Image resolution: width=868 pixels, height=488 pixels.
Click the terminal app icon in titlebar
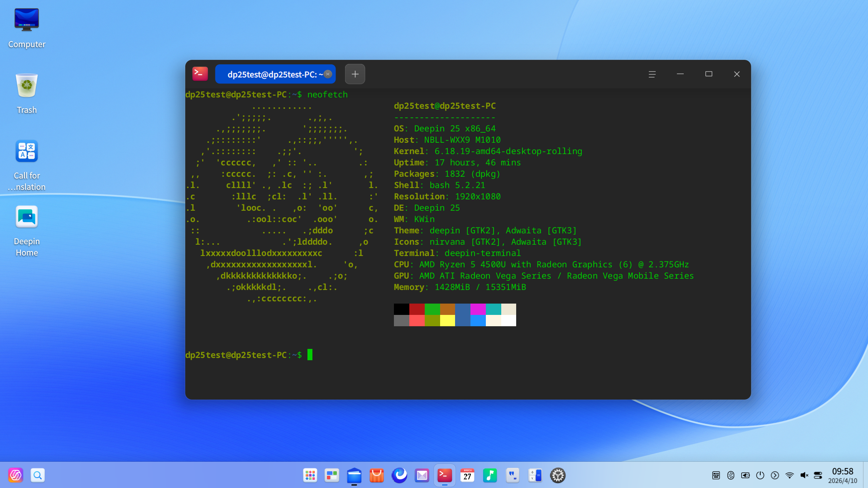[200, 74]
